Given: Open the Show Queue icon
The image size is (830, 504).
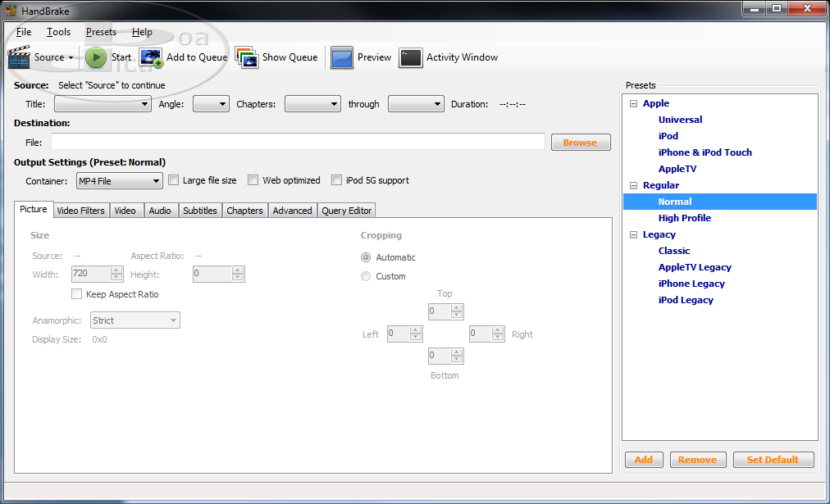Looking at the screenshot, I should (x=247, y=57).
